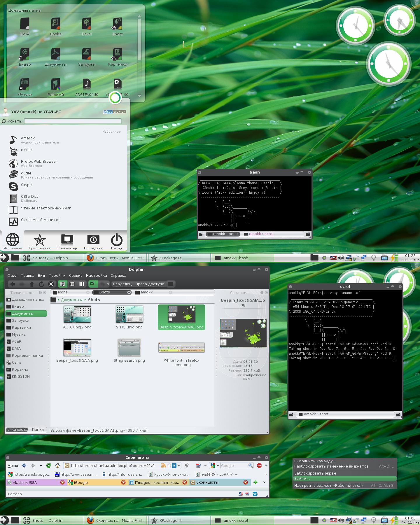Open the Dolphin toolbar arrow before Владелец
Viewport: 420px width, 525px height.
pos(108,284)
